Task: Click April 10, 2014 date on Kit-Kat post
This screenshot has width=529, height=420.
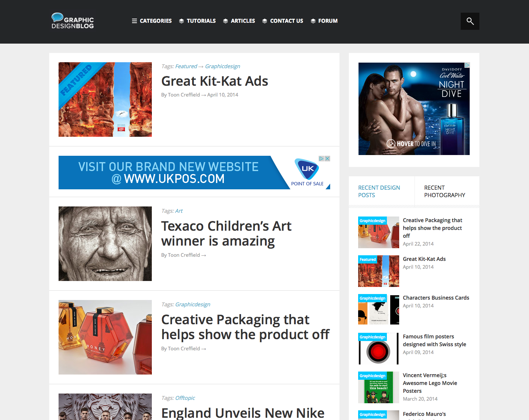Action: pos(223,95)
